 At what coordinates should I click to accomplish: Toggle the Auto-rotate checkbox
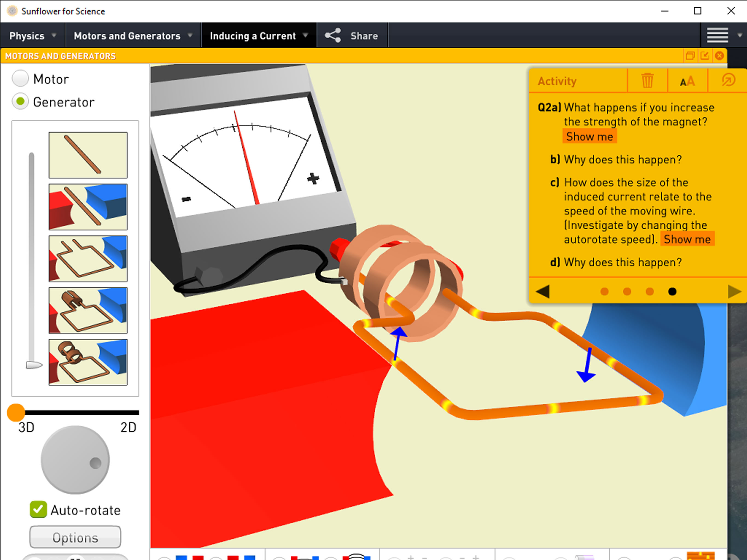pos(38,509)
